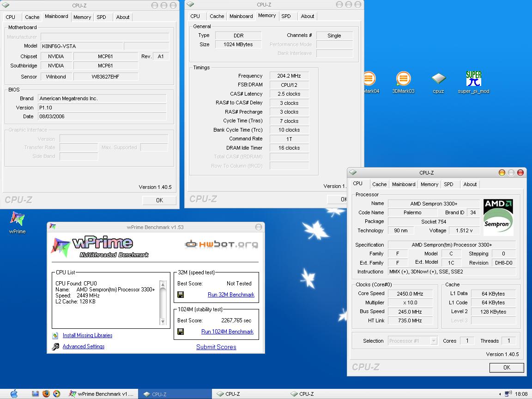
Task: Select About tab in Memory CPU-Z window
Action: click(308, 16)
